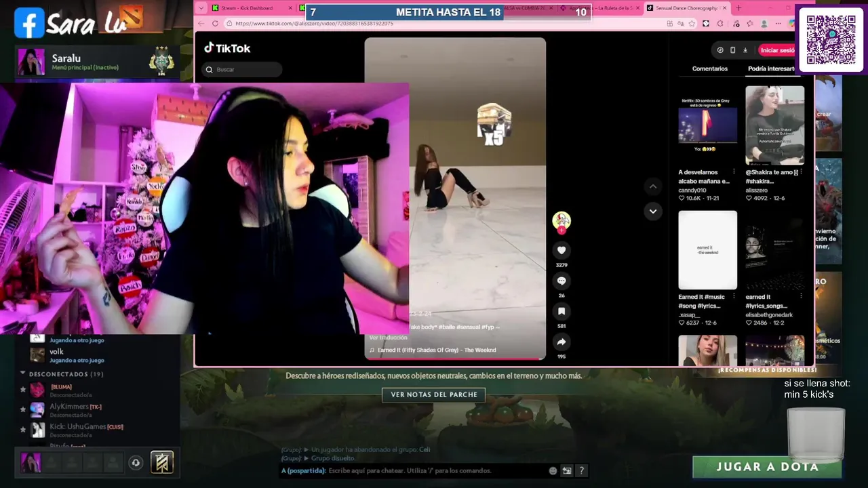
Task: Open three-dot menu on Shakira te amo video
Action: tap(801, 172)
